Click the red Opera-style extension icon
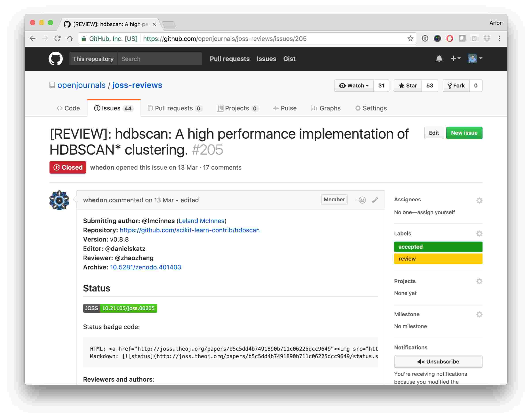This screenshot has height=420, width=532. click(450, 39)
